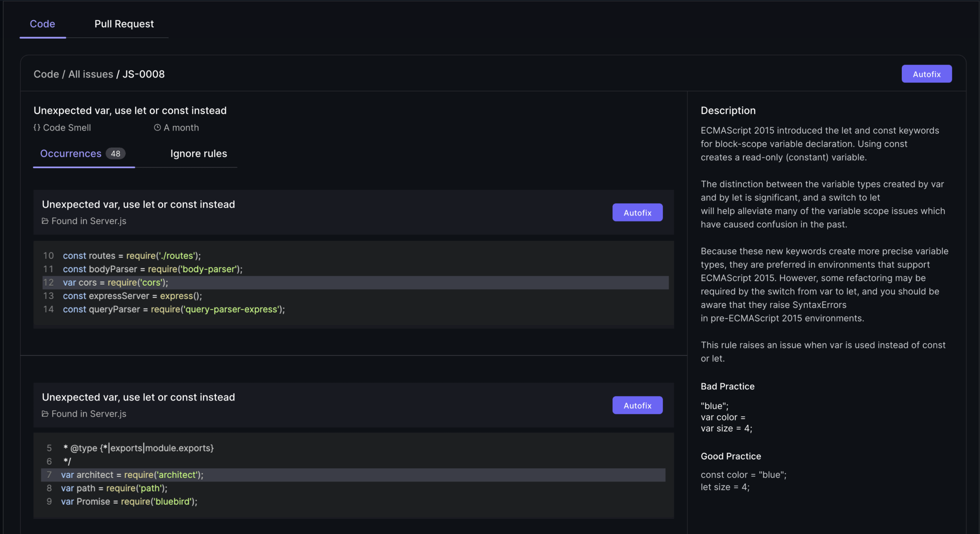Click the Occurrences count badge 48

pyautogui.click(x=115, y=154)
